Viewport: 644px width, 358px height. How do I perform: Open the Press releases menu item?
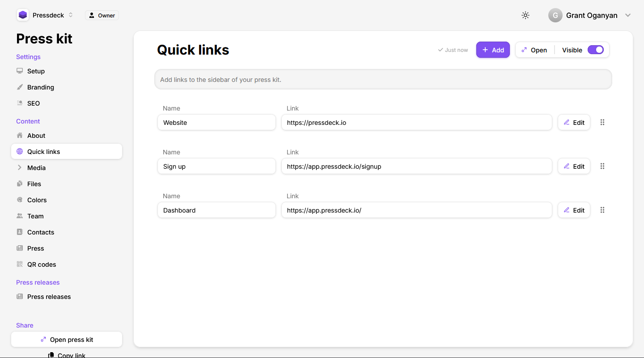pos(49,297)
